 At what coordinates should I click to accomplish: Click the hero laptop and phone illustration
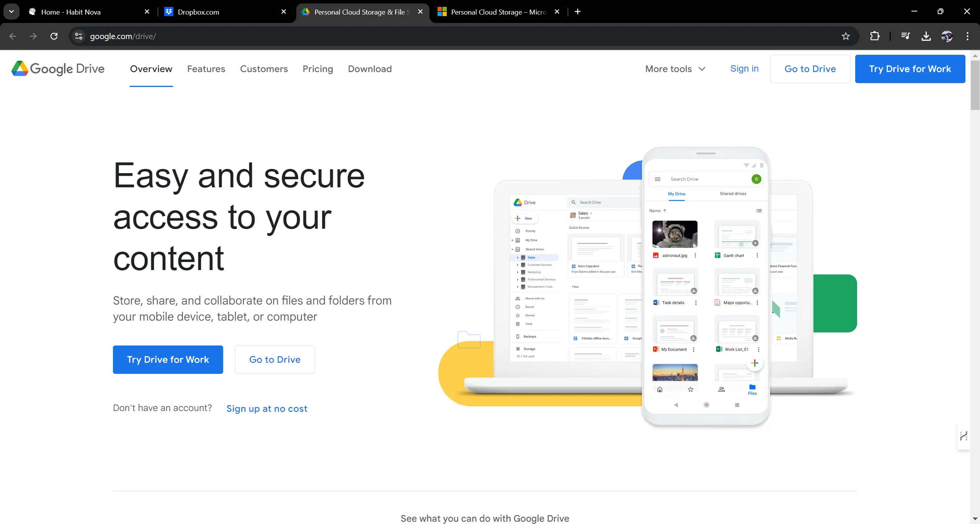[x=648, y=287]
